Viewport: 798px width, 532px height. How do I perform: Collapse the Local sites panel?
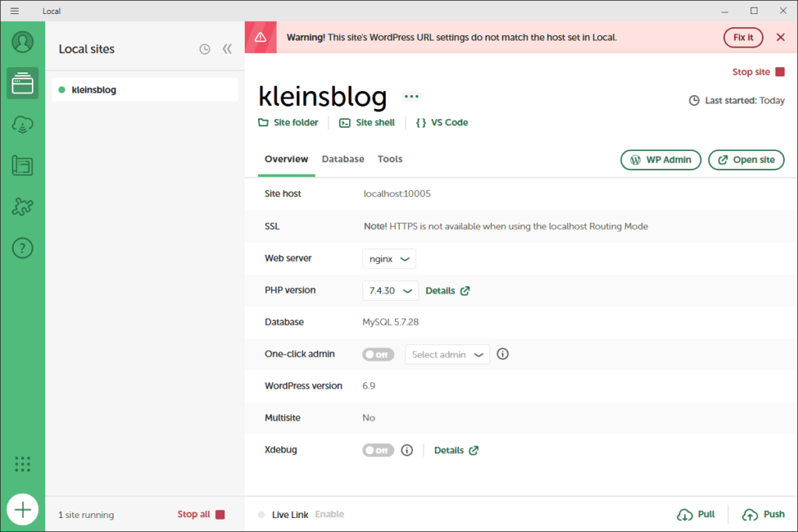coord(227,49)
